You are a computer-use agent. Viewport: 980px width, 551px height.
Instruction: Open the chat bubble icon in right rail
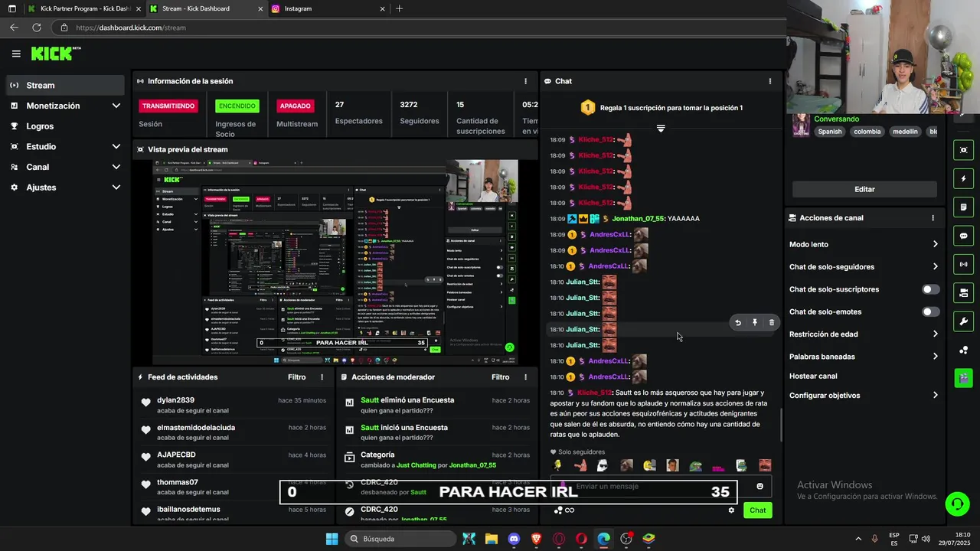[x=963, y=236]
